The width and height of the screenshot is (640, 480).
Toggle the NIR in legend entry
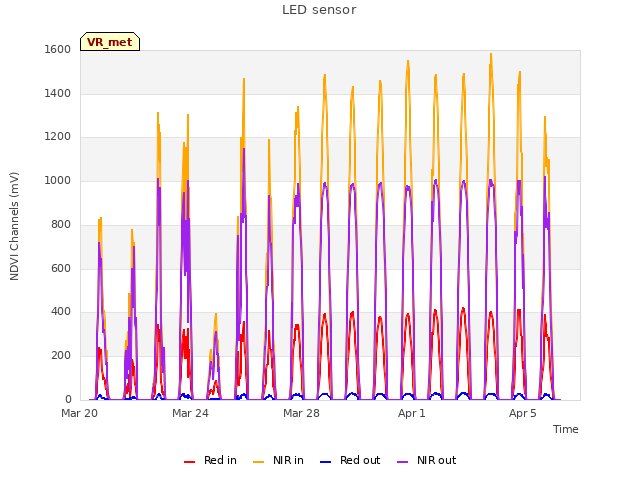click(278, 460)
